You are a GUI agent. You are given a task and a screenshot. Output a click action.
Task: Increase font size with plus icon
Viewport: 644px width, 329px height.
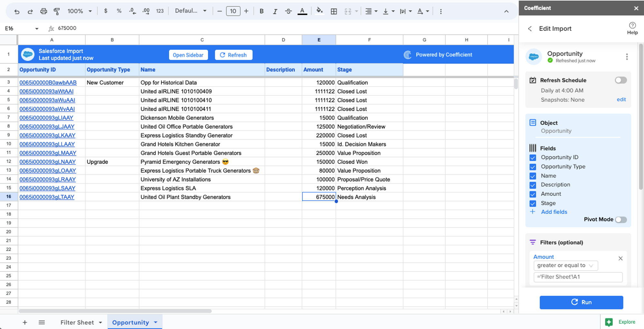[x=246, y=11]
